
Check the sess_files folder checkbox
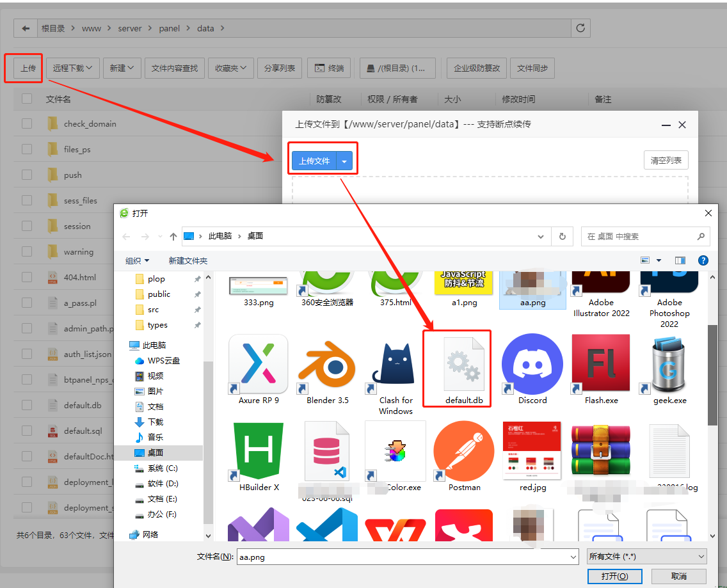[27, 200]
